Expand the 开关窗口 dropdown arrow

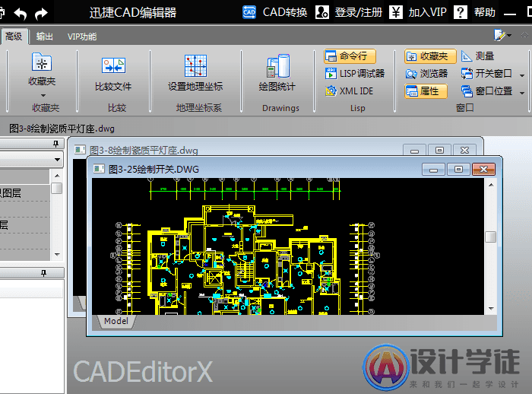tap(522, 75)
